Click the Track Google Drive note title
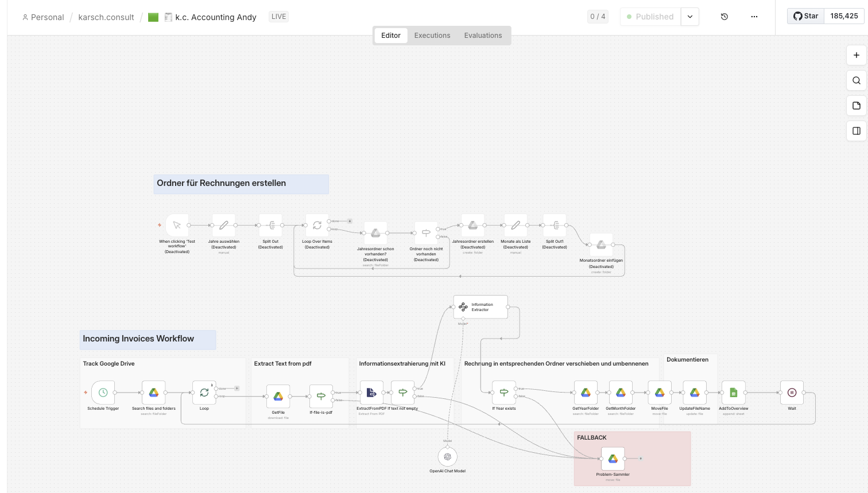The height and width of the screenshot is (493, 868). click(x=108, y=363)
